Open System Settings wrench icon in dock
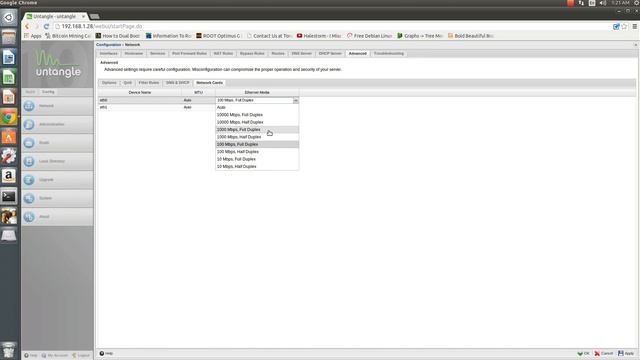The image size is (640, 360). [9, 156]
